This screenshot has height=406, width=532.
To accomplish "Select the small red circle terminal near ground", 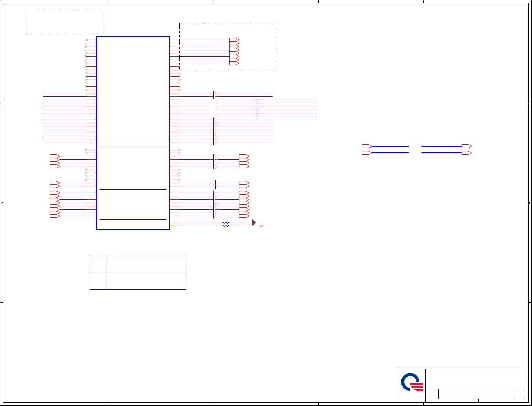I will (261, 226).
